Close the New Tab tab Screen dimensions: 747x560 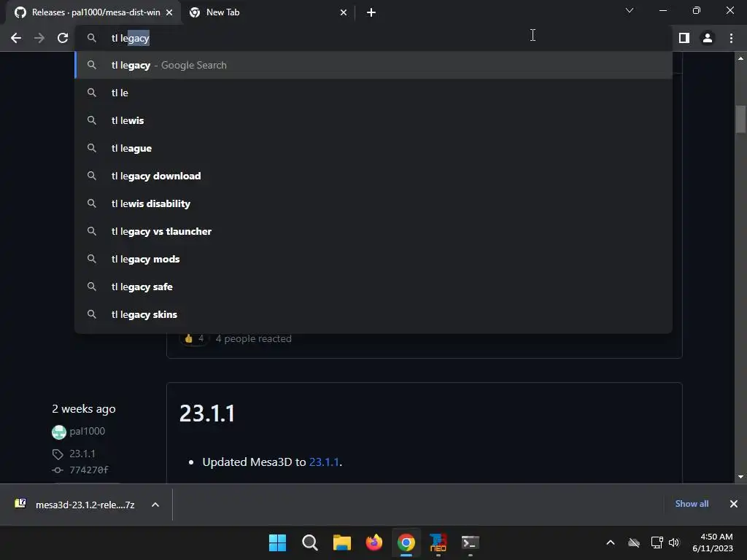[x=344, y=12]
